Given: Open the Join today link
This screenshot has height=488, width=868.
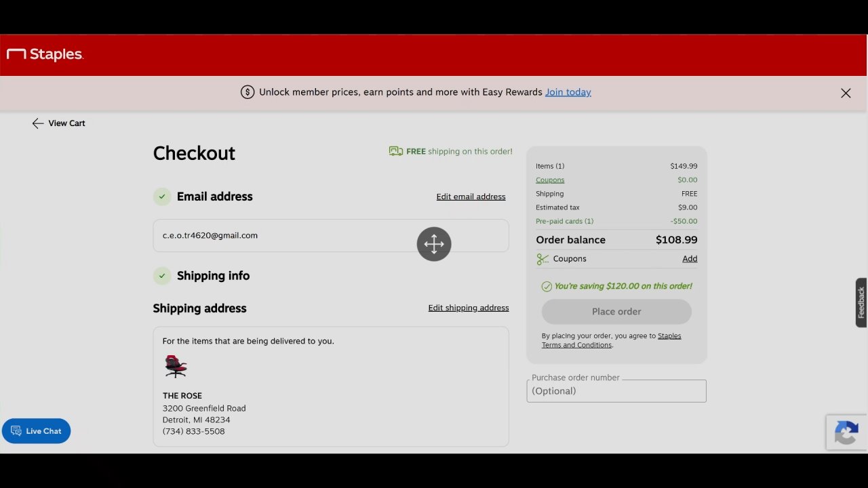Looking at the screenshot, I should click(x=568, y=92).
